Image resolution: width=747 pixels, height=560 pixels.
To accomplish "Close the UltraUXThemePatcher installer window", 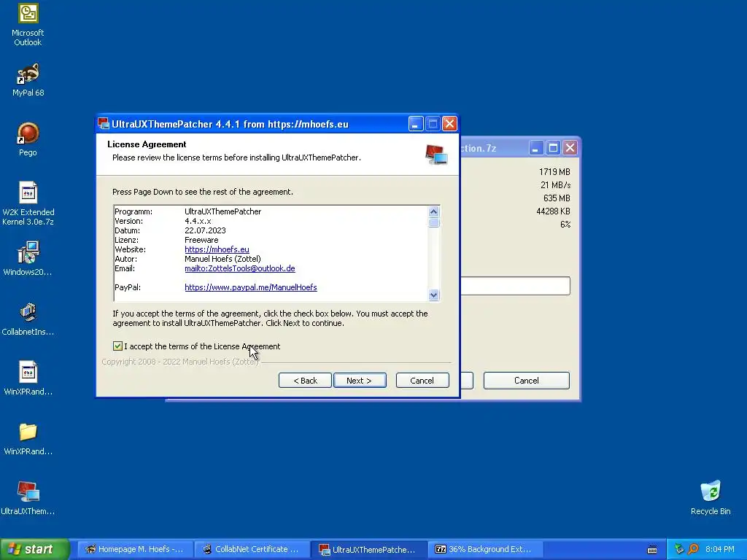I will pyautogui.click(x=449, y=124).
